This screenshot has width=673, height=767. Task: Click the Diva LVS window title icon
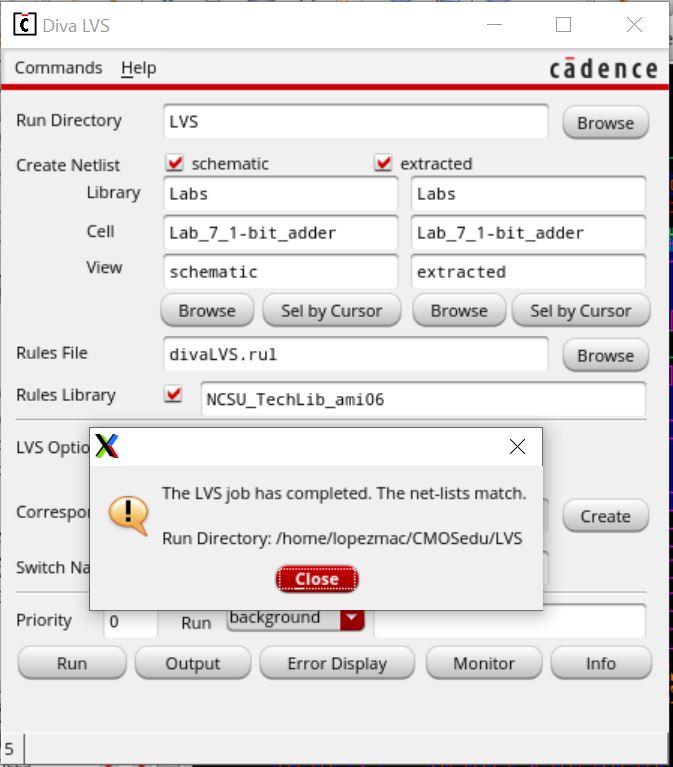[x=24, y=24]
